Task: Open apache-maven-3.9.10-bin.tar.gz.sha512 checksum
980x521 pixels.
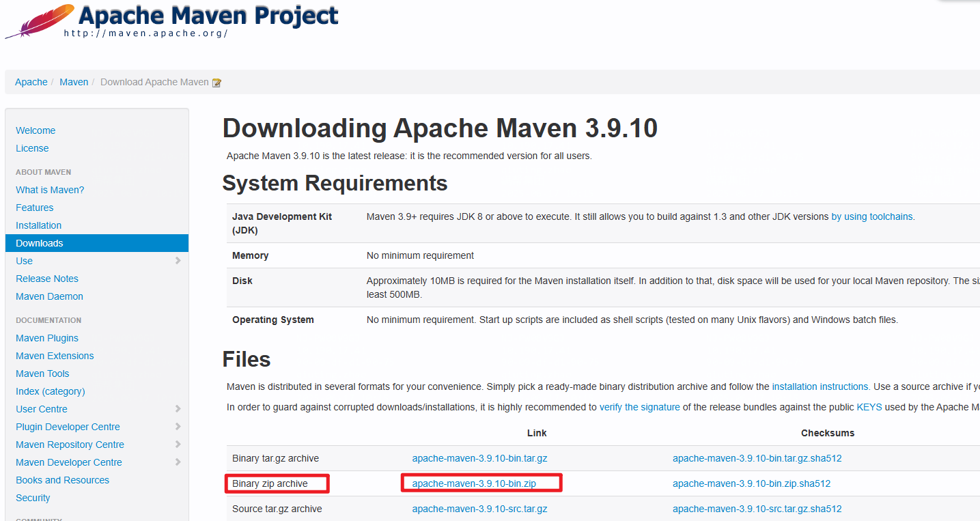Action: pos(757,458)
